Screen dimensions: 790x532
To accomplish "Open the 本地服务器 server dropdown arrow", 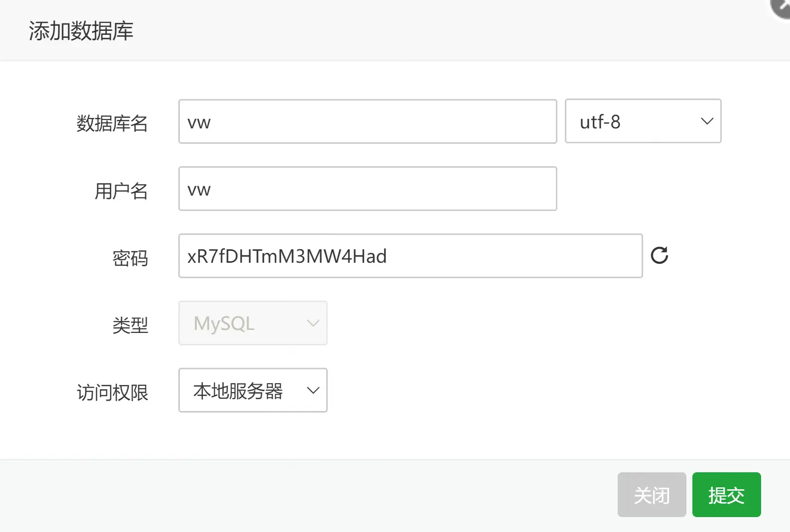I will click(313, 391).
